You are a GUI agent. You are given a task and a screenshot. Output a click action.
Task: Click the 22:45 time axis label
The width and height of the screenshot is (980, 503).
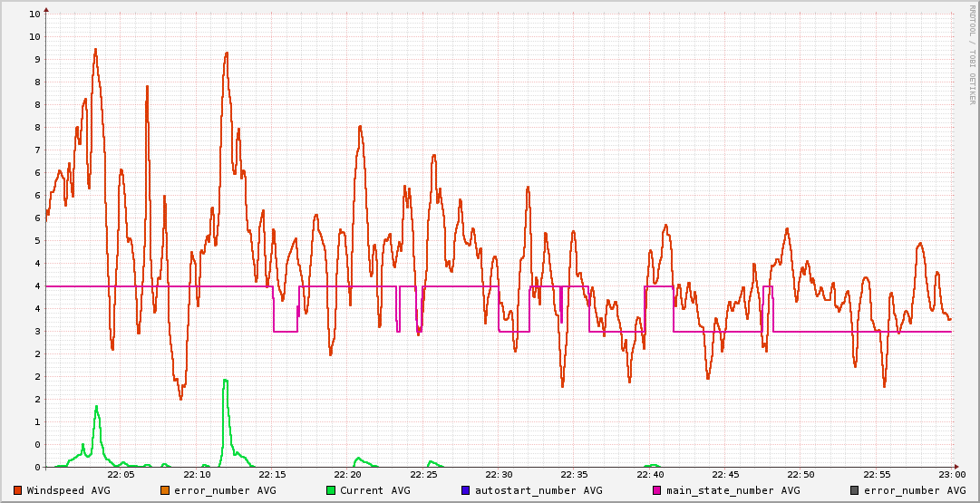[x=725, y=475]
